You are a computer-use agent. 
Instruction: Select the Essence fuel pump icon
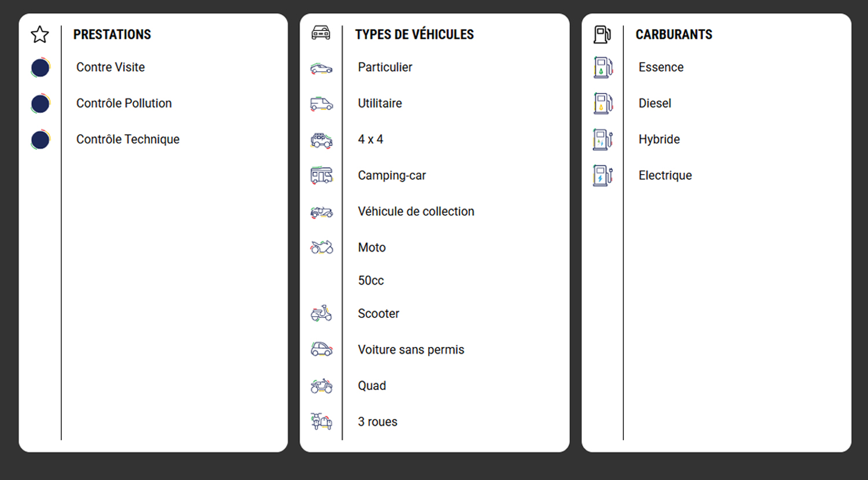click(x=603, y=68)
